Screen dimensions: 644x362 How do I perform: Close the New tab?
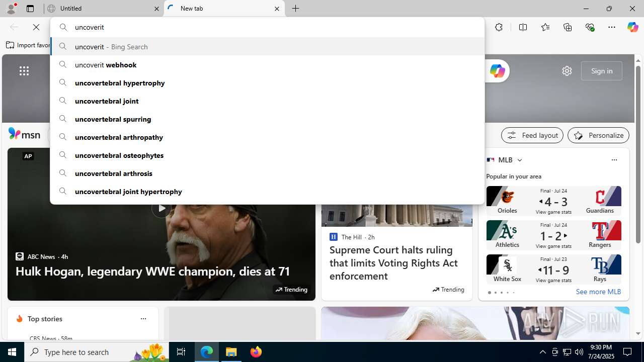[277, 9]
